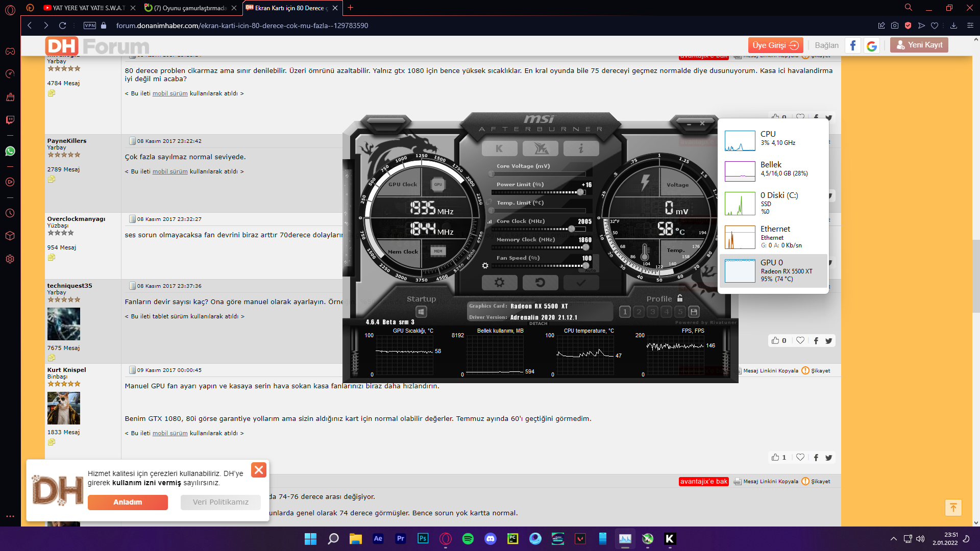Apply Afterburner settings with the checkmark button
980x551 pixels.
point(581,282)
